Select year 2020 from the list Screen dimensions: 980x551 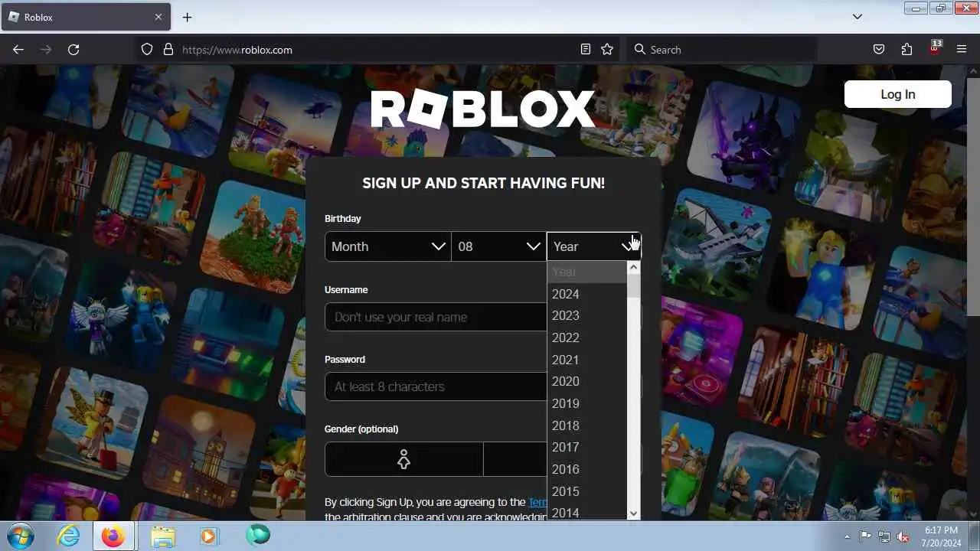pos(587,381)
